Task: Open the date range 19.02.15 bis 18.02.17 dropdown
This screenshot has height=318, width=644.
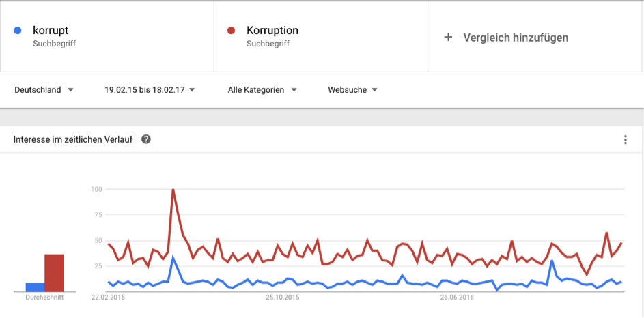Action: point(150,89)
